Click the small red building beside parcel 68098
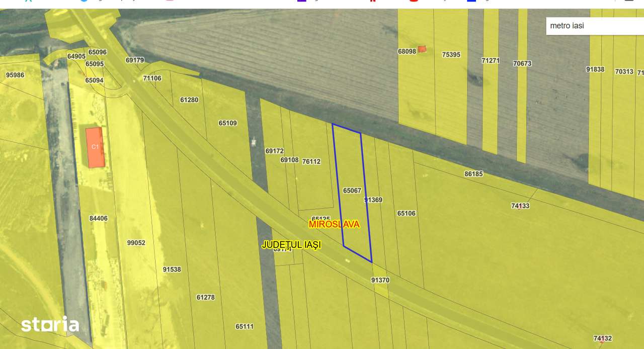 coord(422,49)
